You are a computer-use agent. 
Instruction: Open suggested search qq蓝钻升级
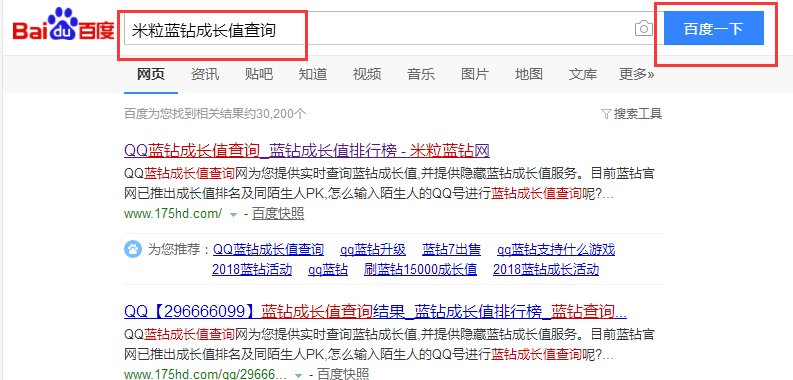click(373, 249)
